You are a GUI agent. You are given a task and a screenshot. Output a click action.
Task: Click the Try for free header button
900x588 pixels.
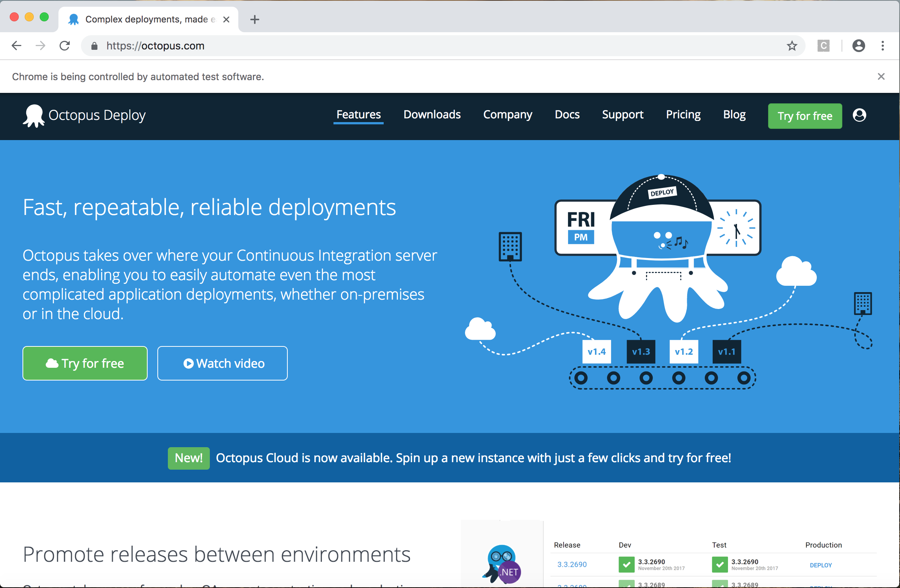coord(804,116)
